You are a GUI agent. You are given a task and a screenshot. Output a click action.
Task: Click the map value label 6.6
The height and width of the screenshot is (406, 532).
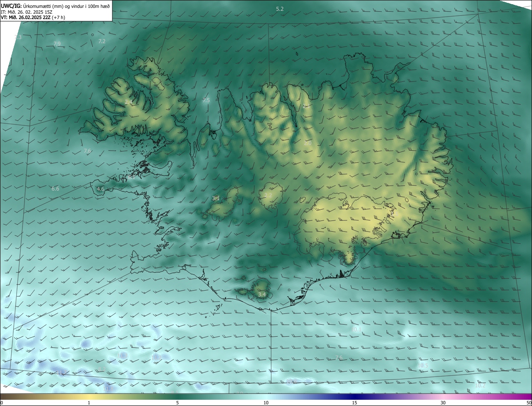(55, 188)
